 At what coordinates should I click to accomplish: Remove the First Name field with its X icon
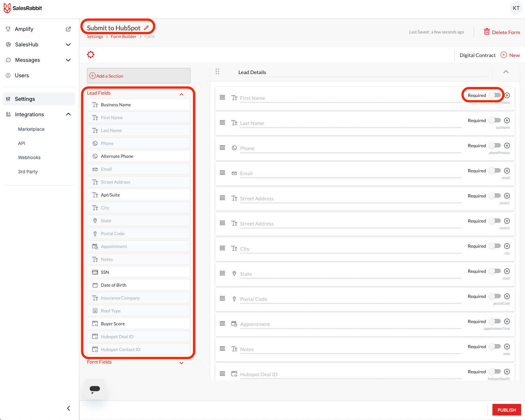(507, 95)
